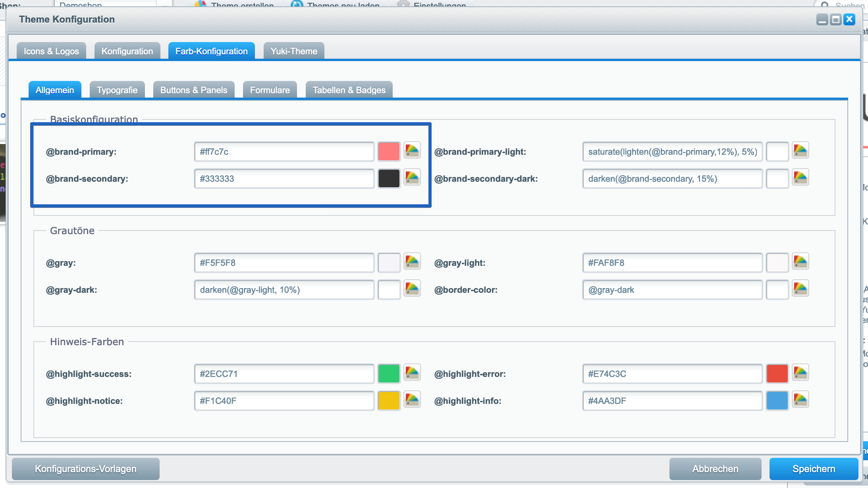Switch to the Typografie tab
Image resolution: width=868 pixels, height=488 pixels.
coord(117,90)
